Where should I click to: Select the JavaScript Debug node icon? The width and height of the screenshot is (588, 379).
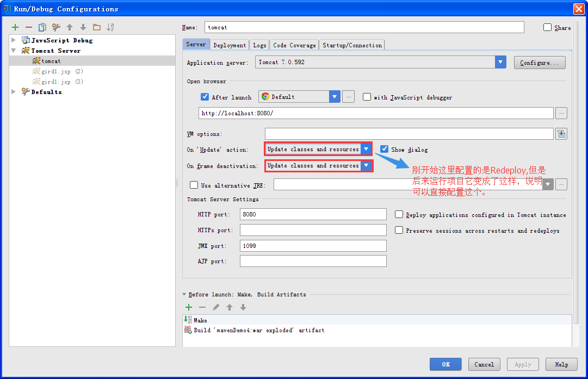click(26, 40)
